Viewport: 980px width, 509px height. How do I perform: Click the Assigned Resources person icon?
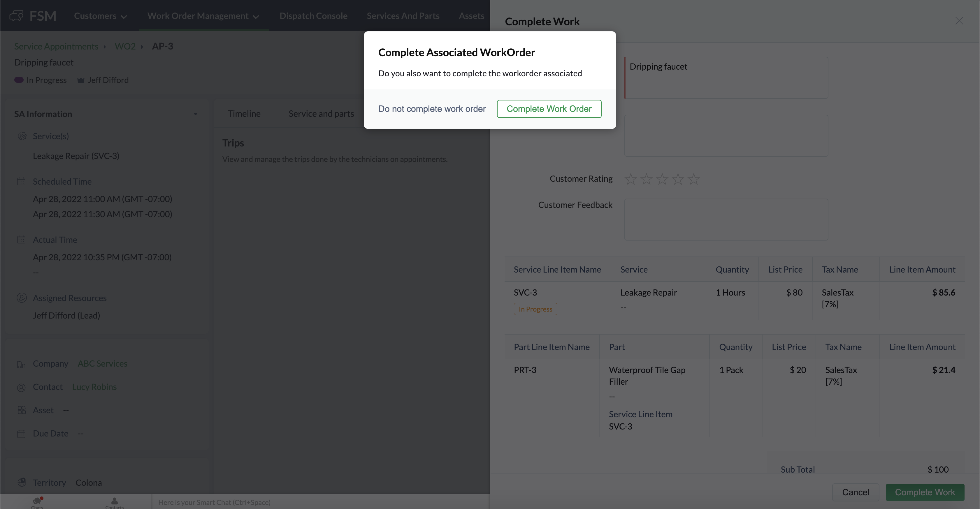coord(22,298)
